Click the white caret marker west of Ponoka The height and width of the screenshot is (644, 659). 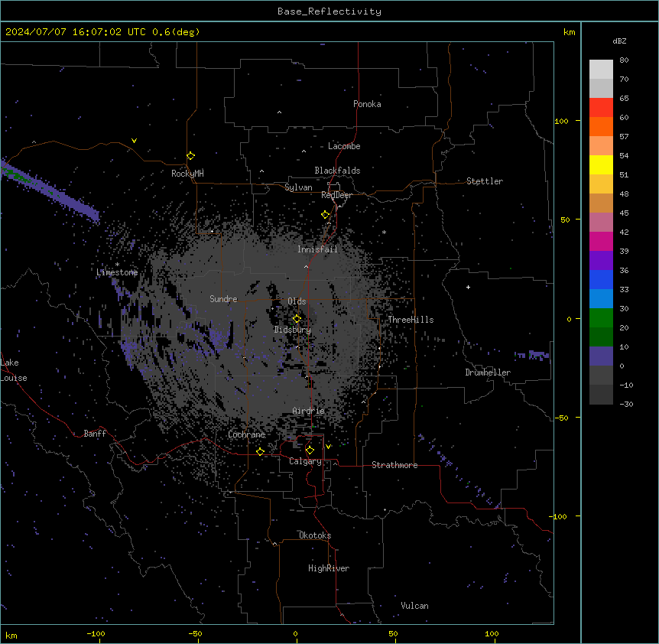click(280, 112)
